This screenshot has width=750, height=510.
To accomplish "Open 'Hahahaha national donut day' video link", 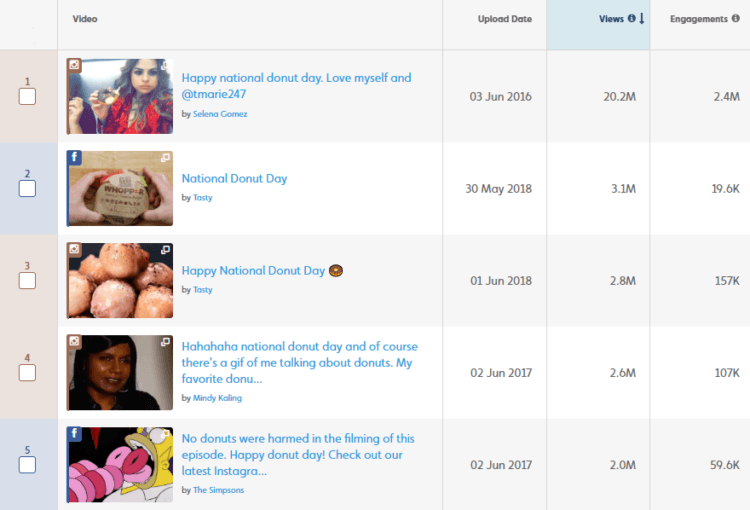I will pyautogui.click(x=299, y=362).
